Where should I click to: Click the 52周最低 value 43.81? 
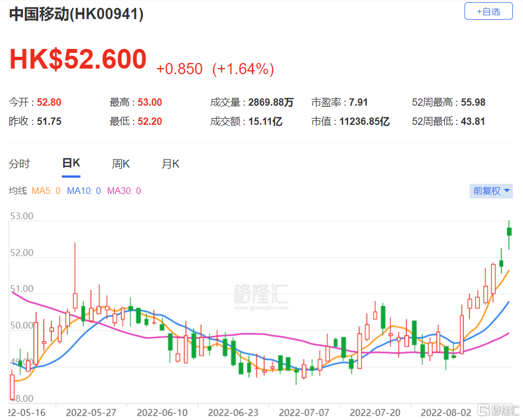472,121
